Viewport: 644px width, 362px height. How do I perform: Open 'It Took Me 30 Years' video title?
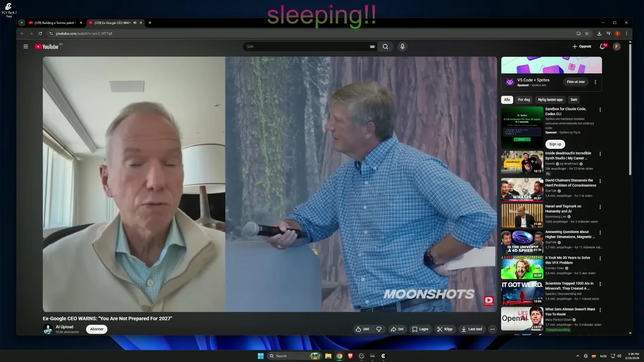click(x=568, y=260)
